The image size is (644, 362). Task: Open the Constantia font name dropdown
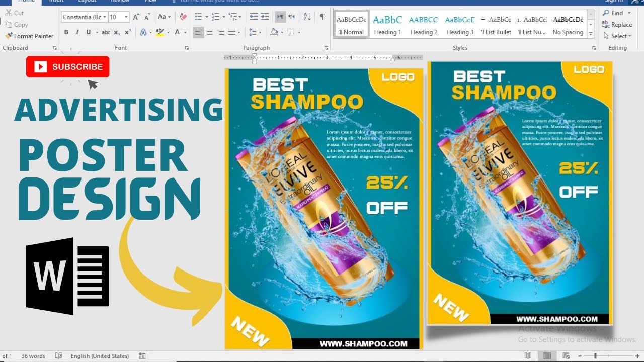(105, 17)
